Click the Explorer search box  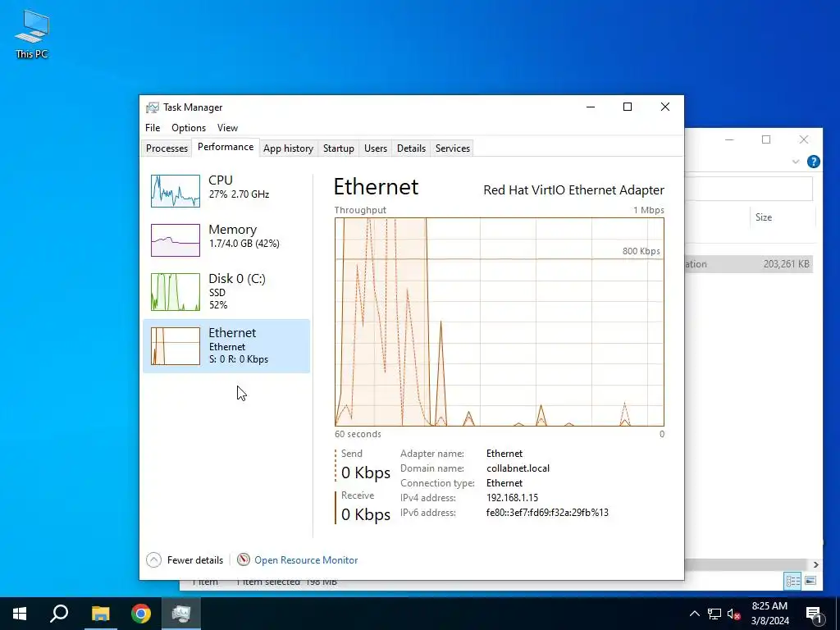tap(749, 189)
